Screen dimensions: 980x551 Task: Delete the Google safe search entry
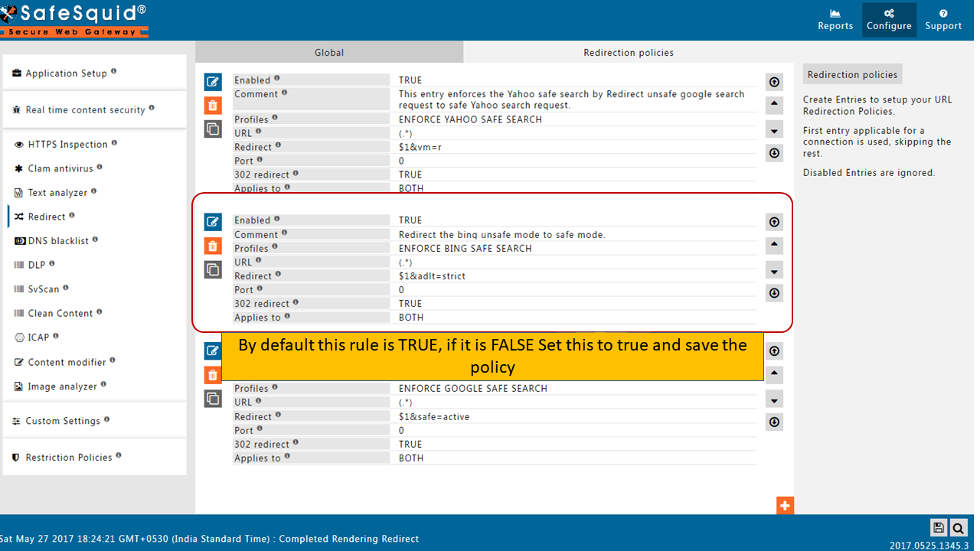point(213,374)
